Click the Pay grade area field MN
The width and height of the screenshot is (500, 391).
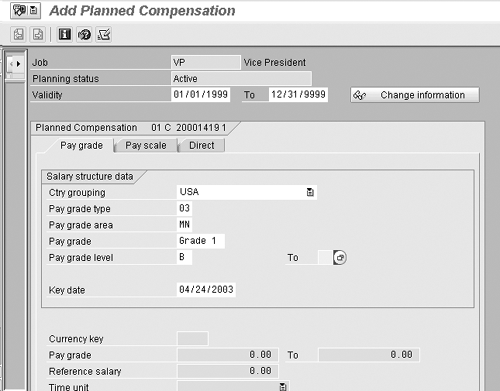[184, 224]
